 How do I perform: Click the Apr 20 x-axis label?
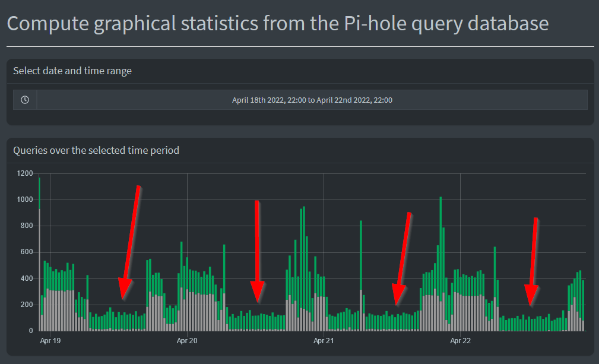[187, 341]
